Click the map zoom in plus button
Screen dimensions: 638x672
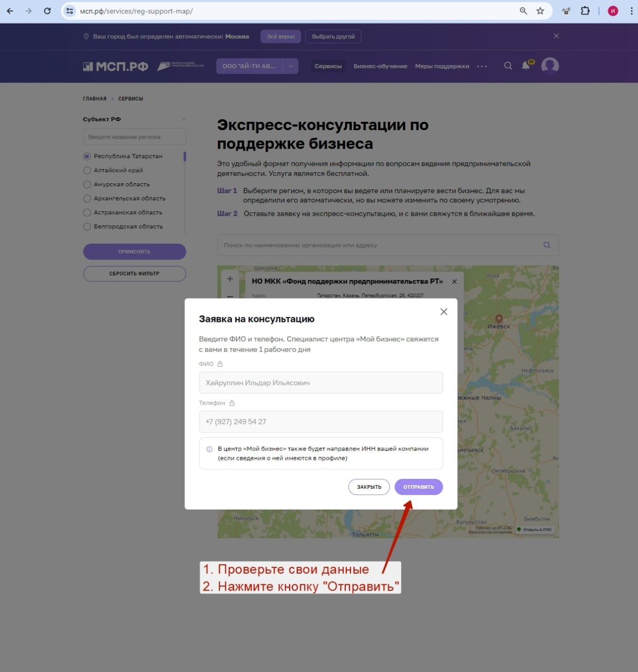[230, 279]
